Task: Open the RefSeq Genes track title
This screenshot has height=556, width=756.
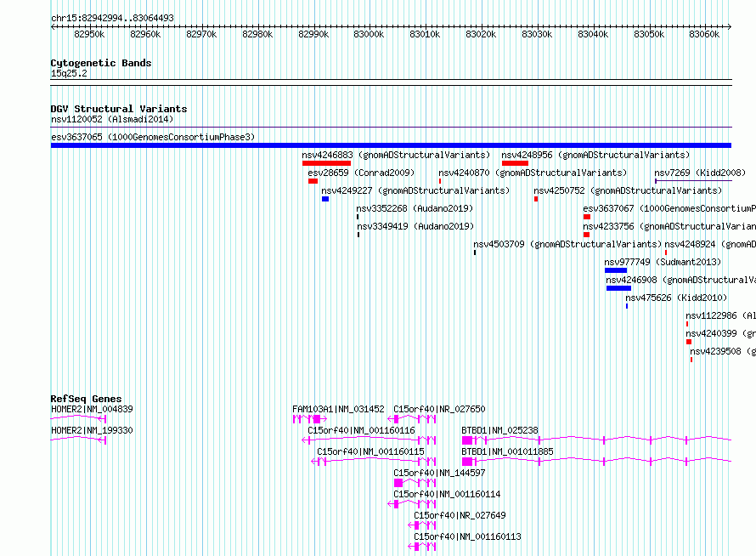Action: pos(86,399)
